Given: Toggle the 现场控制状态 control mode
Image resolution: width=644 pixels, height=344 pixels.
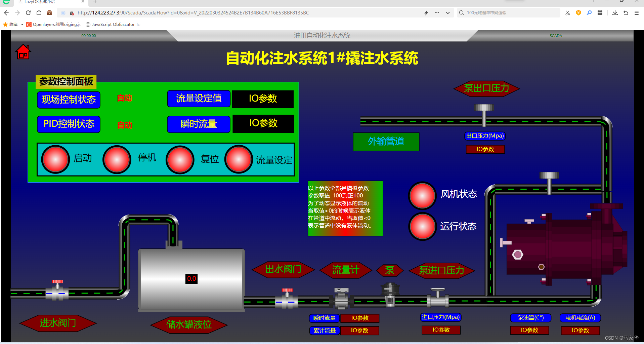Looking at the screenshot, I should [x=68, y=100].
